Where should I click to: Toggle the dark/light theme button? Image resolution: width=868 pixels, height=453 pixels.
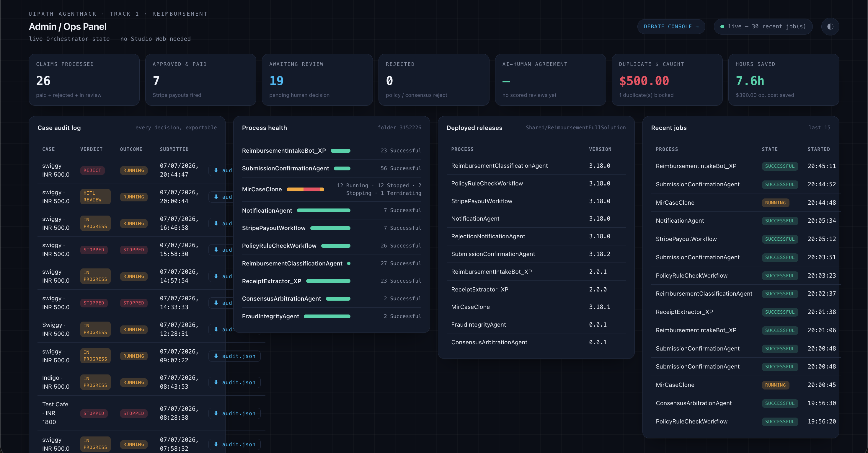coord(830,27)
